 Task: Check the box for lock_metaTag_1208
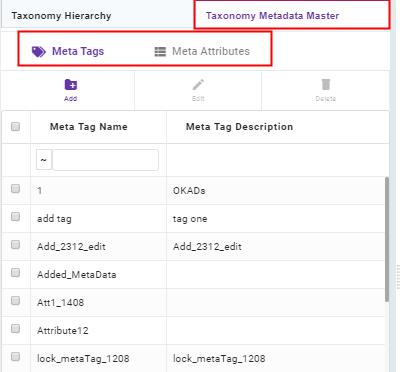pyautogui.click(x=15, y=357)
